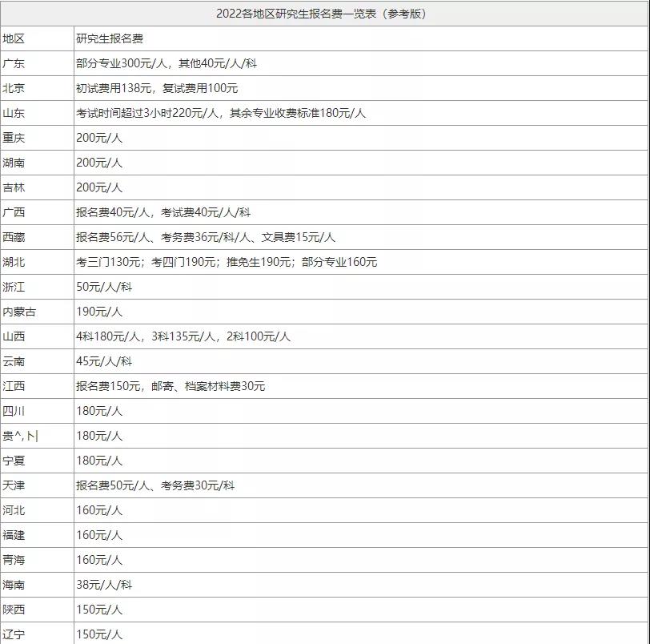Select the '青海' region cell
Viewport: 650px width, 644px height.
point(13,560)
